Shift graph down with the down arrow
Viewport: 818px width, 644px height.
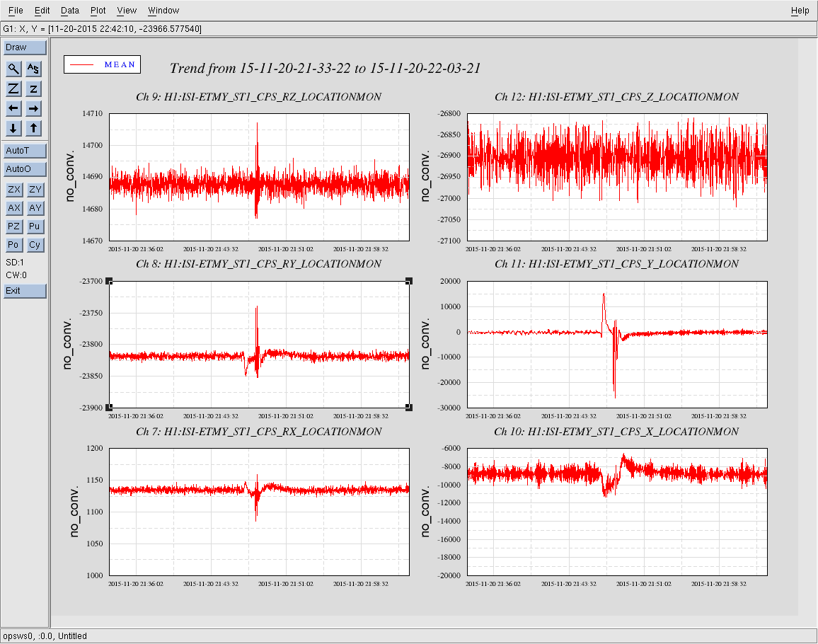(13, 128)
